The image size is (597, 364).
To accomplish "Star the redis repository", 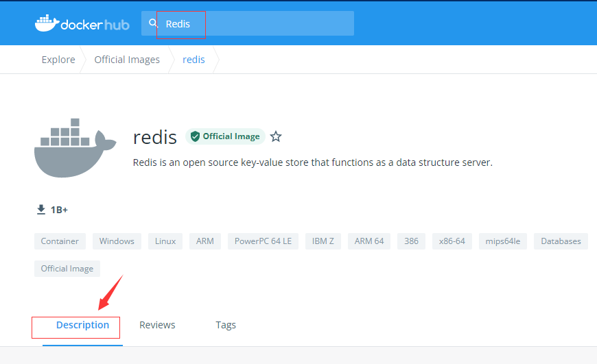I will (x=276, y=136).
